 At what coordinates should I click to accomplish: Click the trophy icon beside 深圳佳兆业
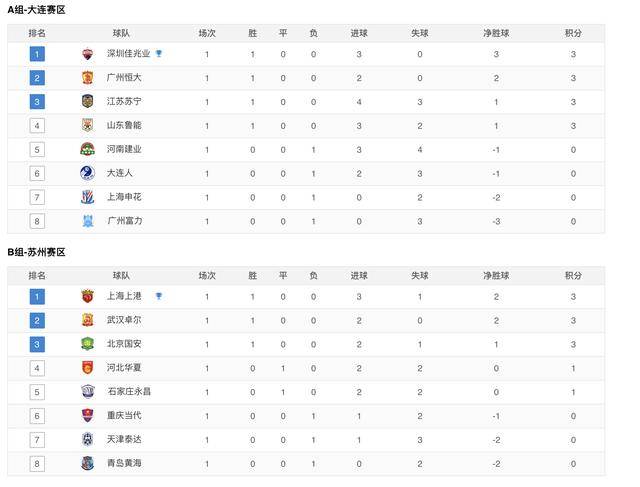(x=159, y=53)
